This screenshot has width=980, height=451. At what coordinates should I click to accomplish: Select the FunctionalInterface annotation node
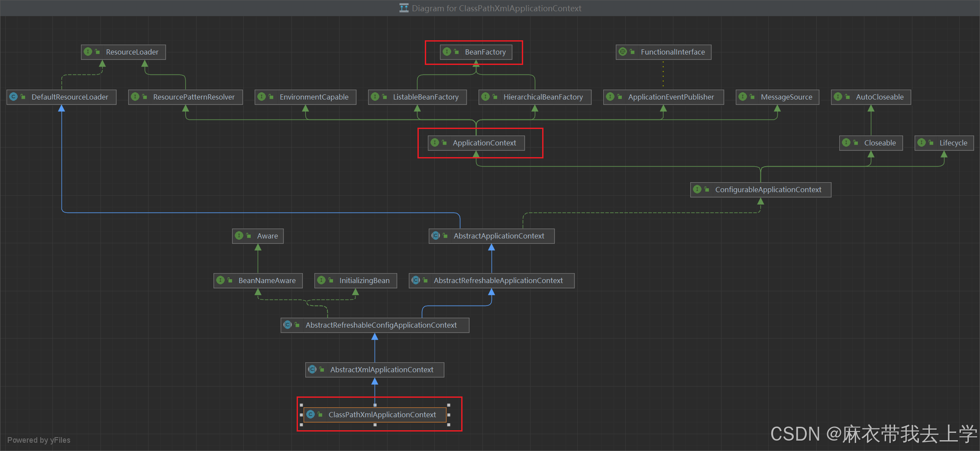pos(663,52)
